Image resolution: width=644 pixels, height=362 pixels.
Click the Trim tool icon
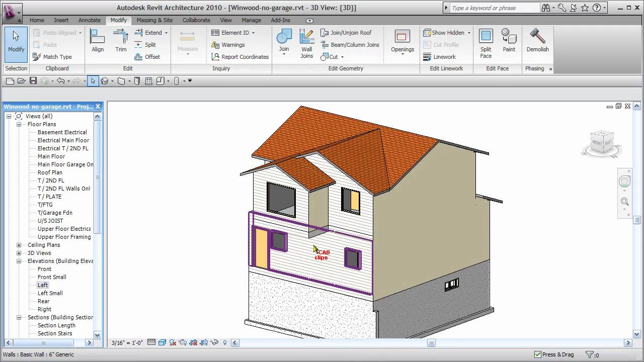[x=121, y=40]
